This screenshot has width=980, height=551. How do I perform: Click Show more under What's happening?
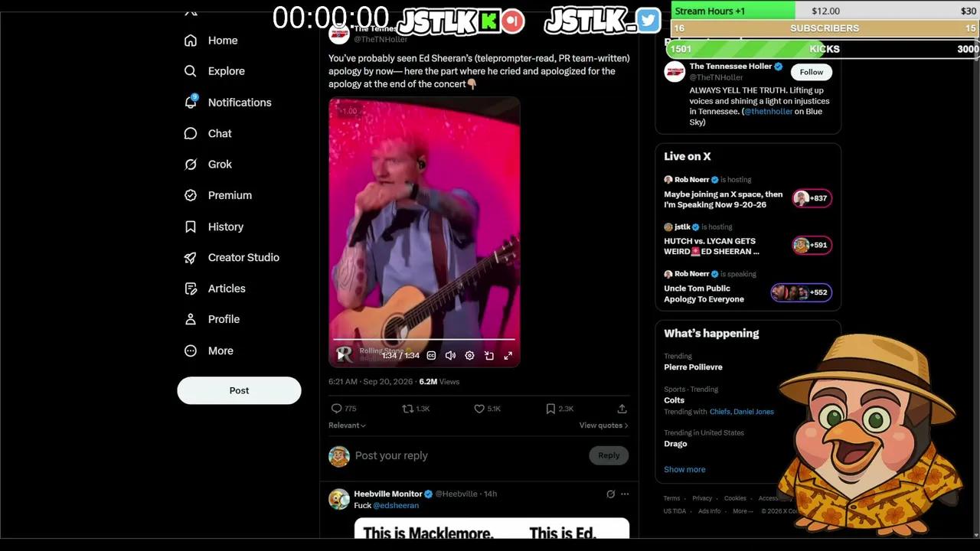tap(684, 470)
